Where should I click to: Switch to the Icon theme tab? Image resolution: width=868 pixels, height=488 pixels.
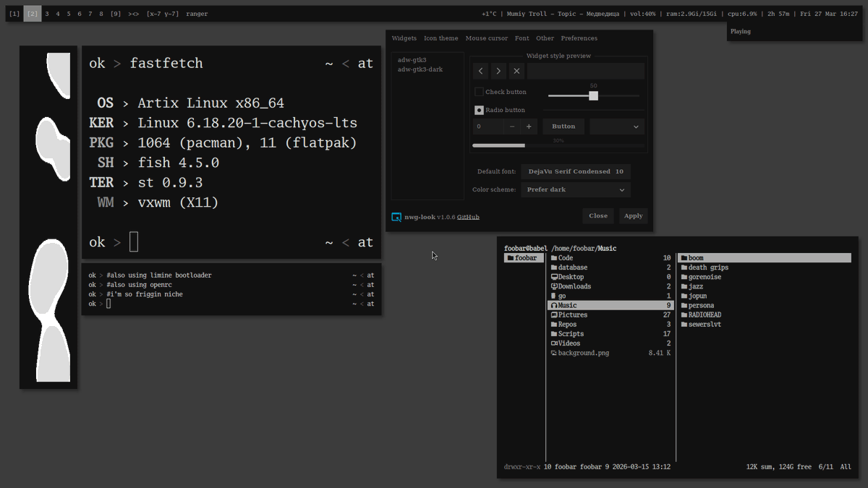tap(441, 38)
